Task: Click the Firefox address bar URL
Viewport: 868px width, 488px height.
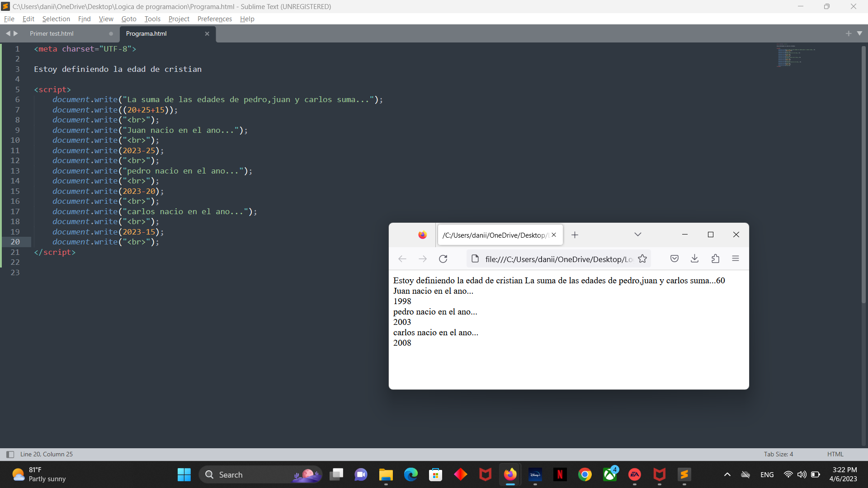Action: (559, 259)
